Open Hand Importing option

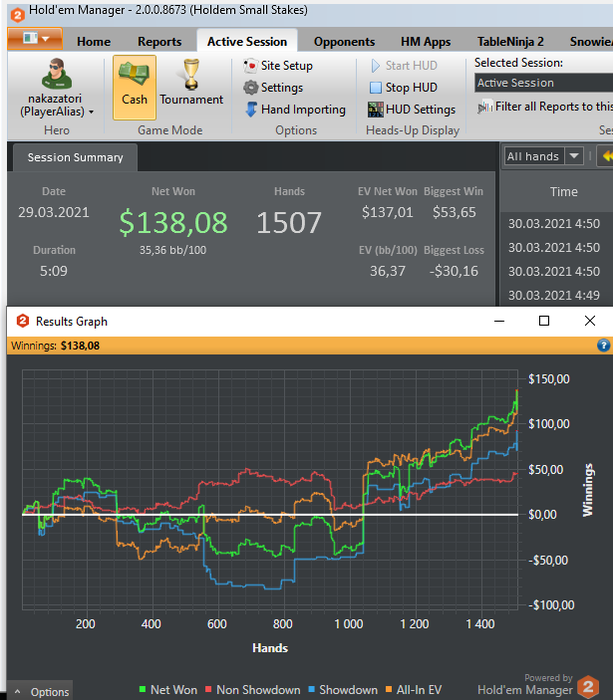295,109
